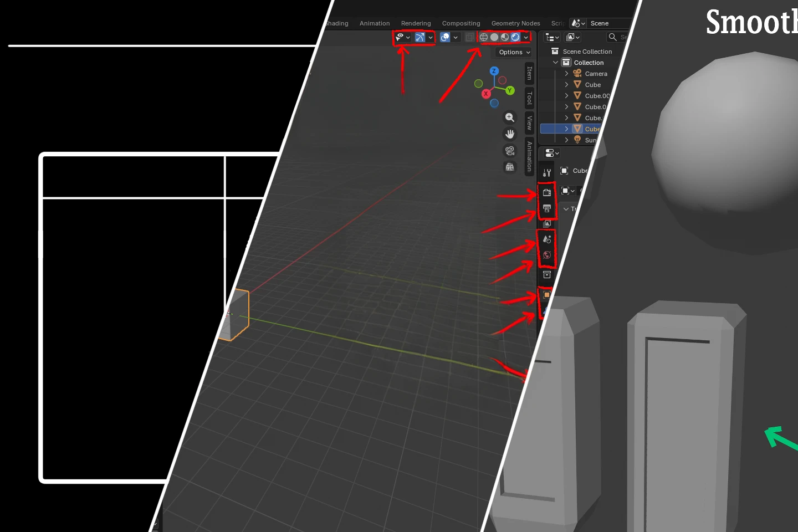798x532 pixels.
Task: Toggle viewport overlays button
Action: (x=445, y=37)
